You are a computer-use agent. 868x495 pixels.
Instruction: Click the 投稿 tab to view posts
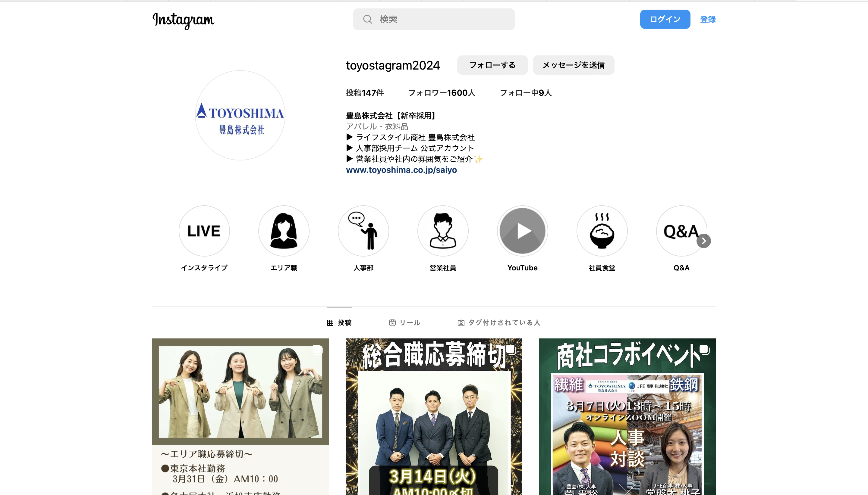tap(339, 322)
